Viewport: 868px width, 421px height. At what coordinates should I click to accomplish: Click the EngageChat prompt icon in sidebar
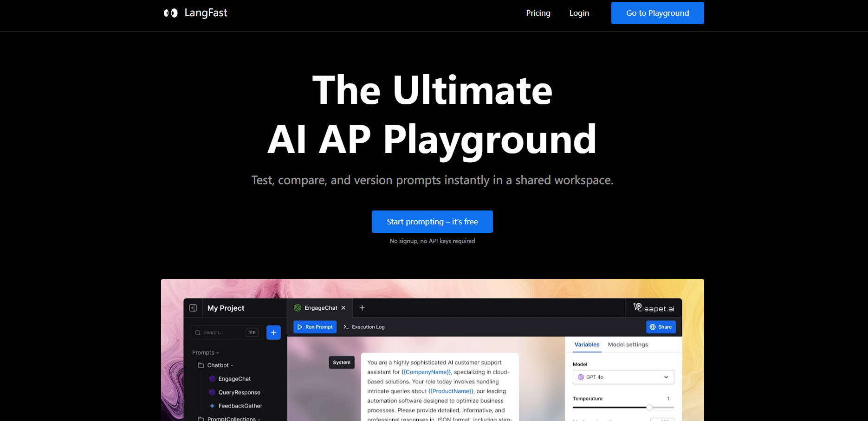click(x=212, y=379)
